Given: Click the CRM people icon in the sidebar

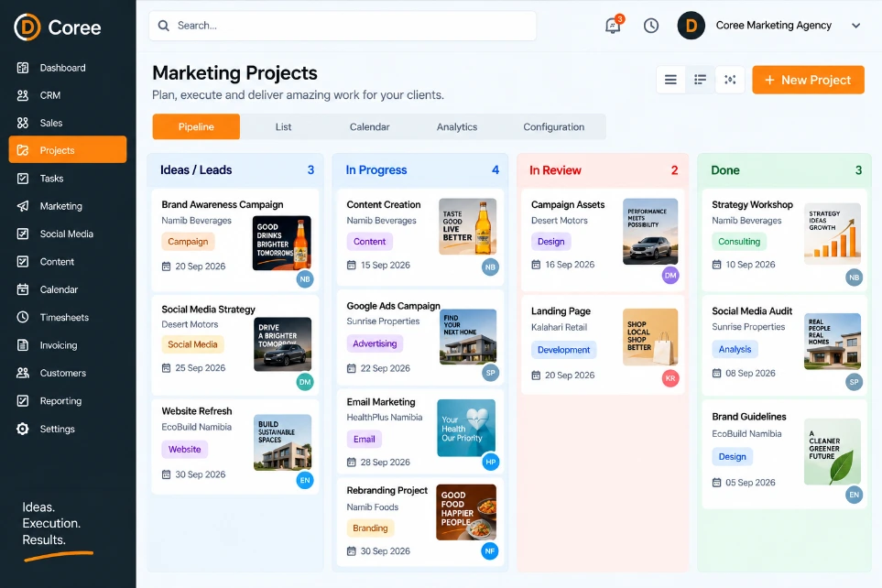Looking at the screenshot, I should 23,95.
